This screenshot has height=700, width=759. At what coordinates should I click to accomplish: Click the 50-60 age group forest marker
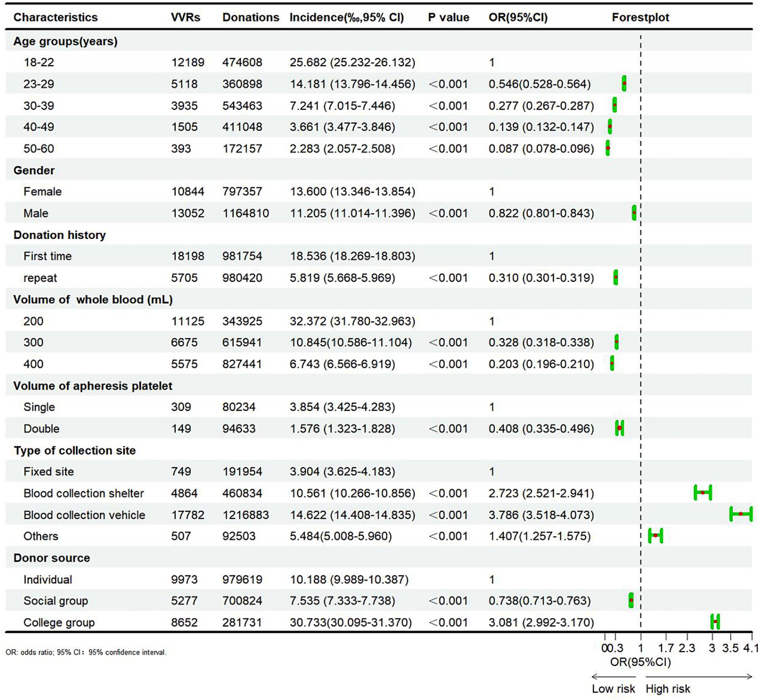point(608,148)
